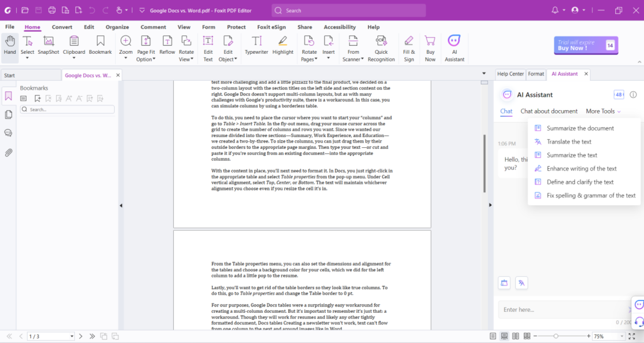Click the Typewriter tool icon
Image resolution: width=644 pixels, height=343 pixels.
[x=256, y=41]
